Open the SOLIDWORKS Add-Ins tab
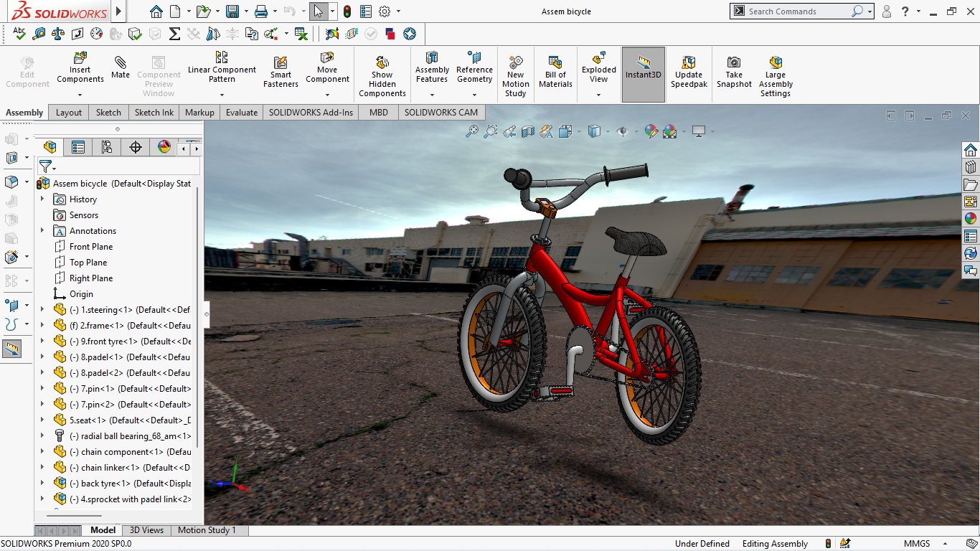 pos(311,112)
